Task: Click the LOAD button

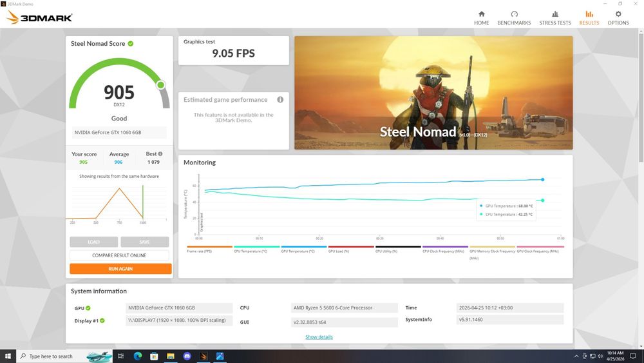Action: coord(93,242)
